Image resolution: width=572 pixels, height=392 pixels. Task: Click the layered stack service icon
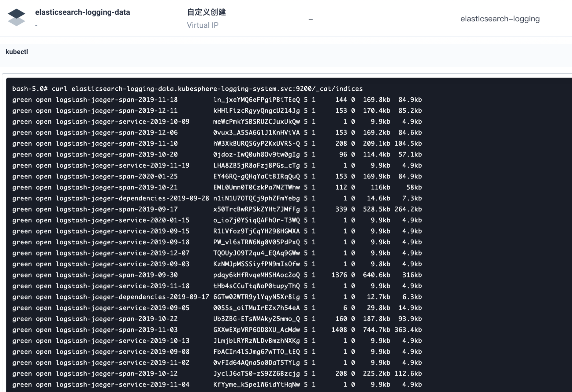(17, 17)
